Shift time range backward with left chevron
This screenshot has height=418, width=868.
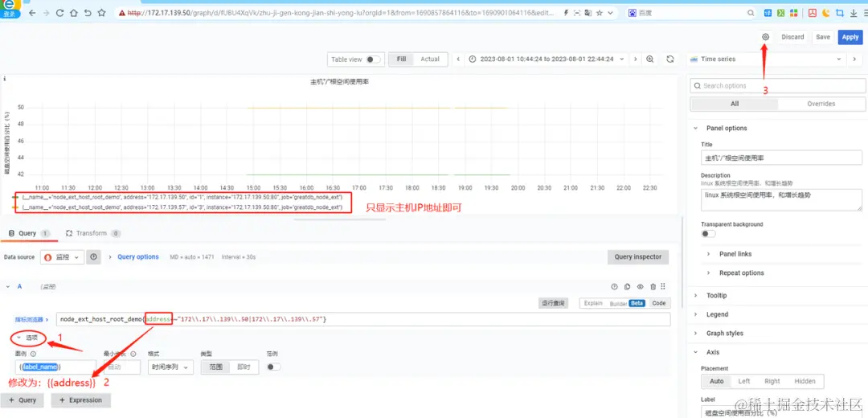458,59
